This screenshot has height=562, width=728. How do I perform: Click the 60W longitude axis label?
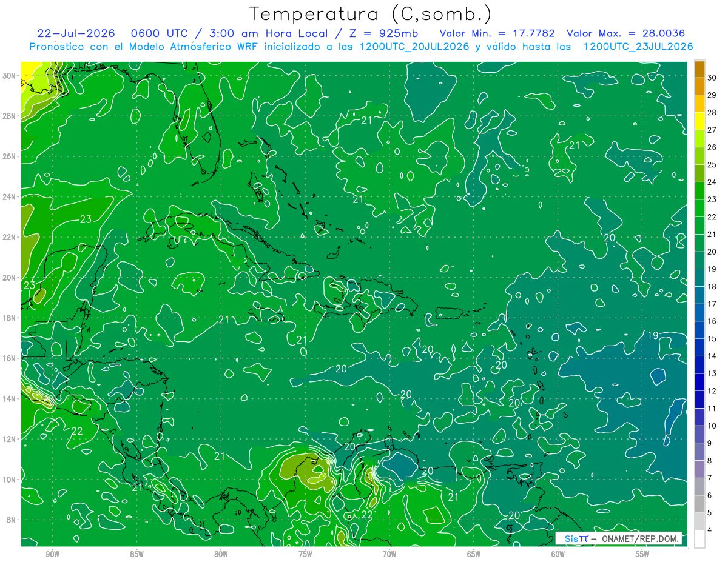pyautogui.click(x=558, y=554)
